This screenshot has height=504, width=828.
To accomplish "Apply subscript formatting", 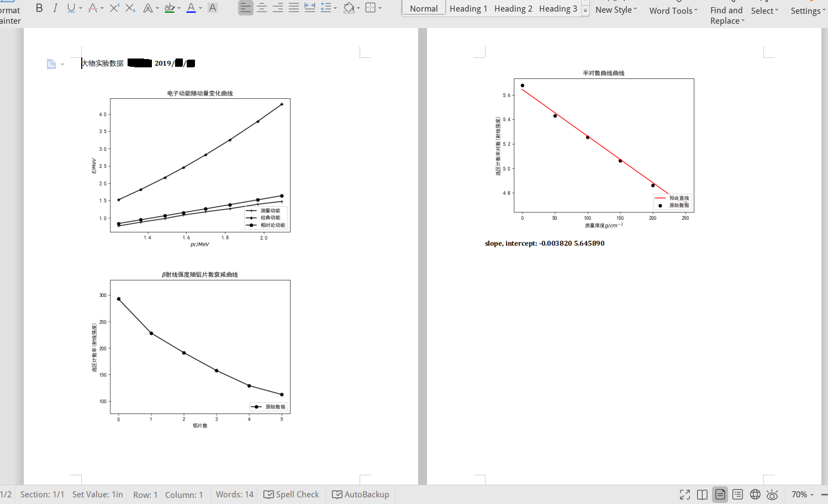I will click(x=130, y=8).
